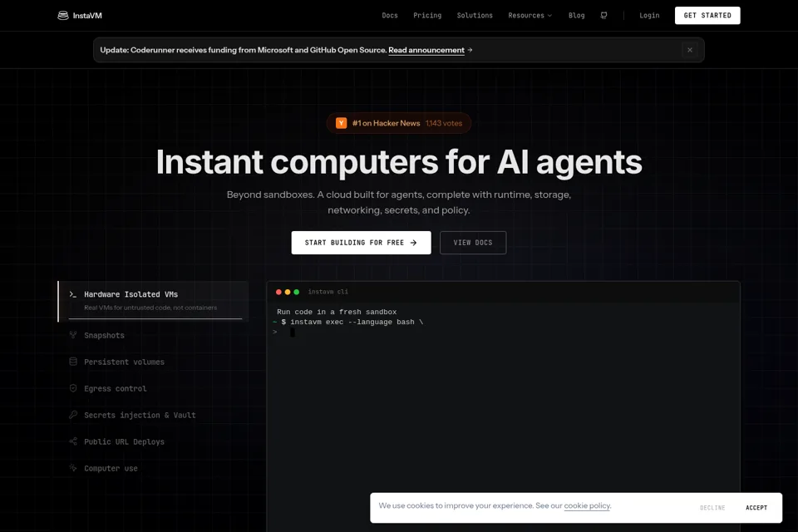
Task: Click the Computer use cursor icon
Action: coord(73,468)
